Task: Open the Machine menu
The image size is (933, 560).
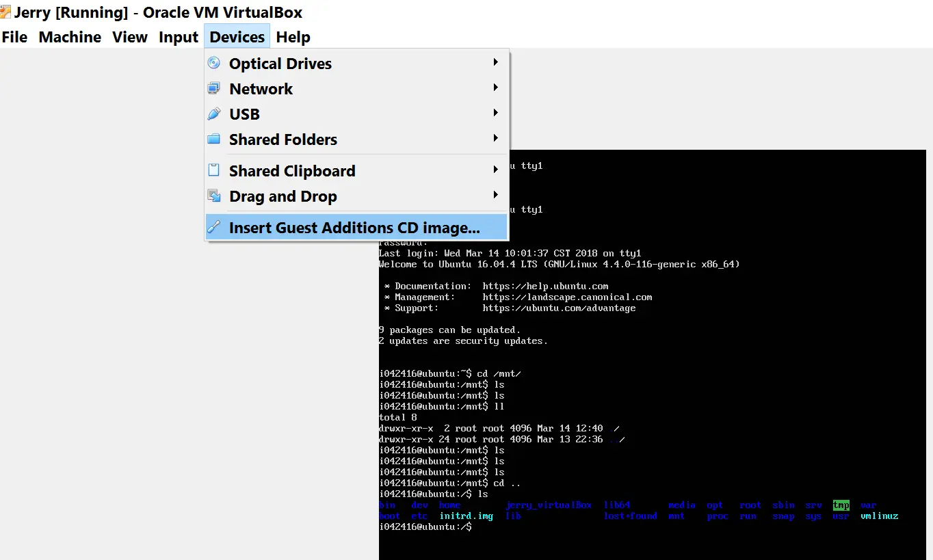Action: click(x=70, y=37)
